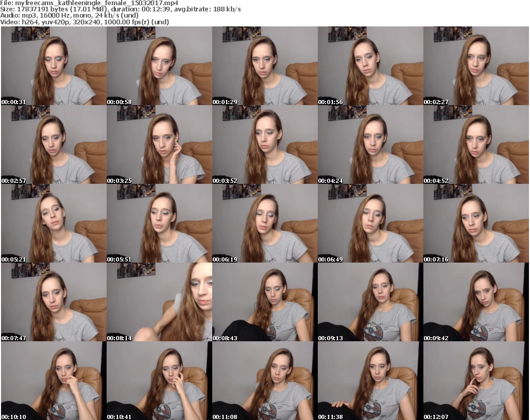Choose the frame labeled 00:08:14

tap(159, 302)
